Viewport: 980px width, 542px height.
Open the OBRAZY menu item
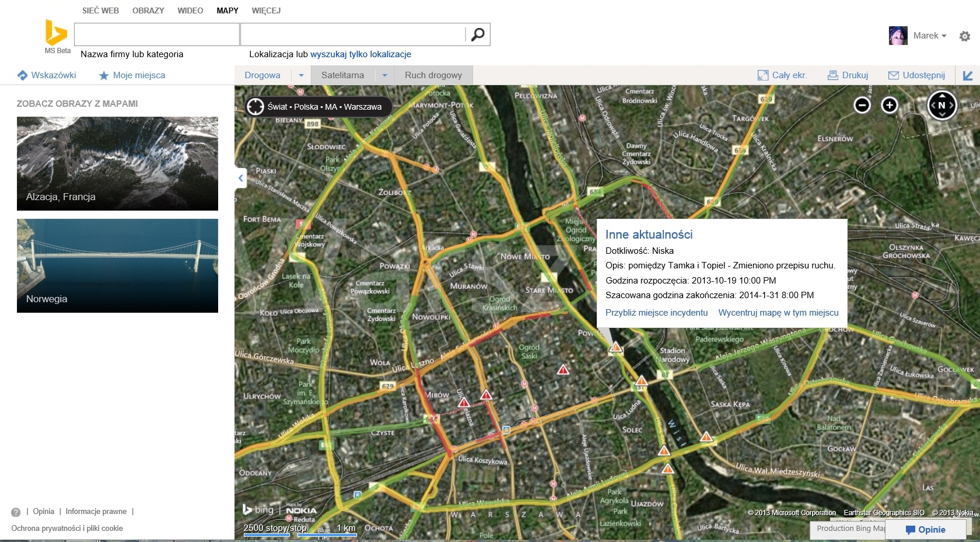click(x=148, y=11)
